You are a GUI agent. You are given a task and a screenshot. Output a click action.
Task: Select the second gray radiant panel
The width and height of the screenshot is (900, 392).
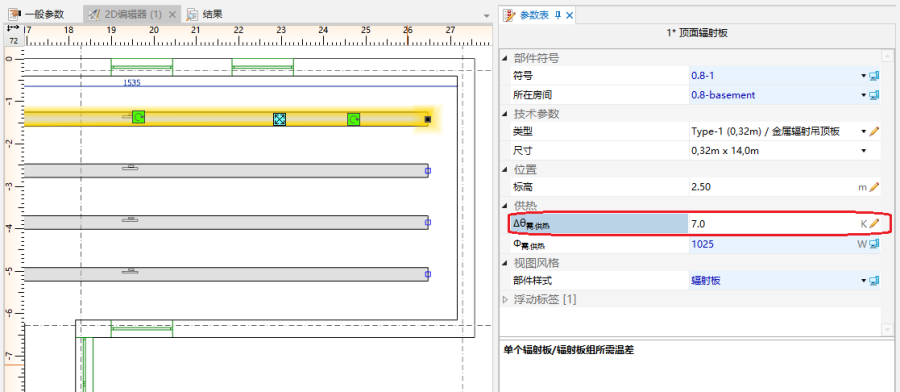click(226, 223)
